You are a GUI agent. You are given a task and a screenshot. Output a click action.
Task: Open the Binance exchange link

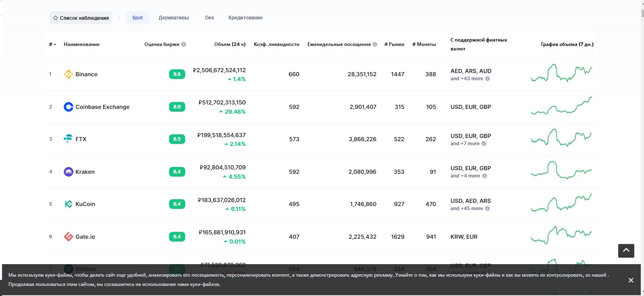[86, 74]
